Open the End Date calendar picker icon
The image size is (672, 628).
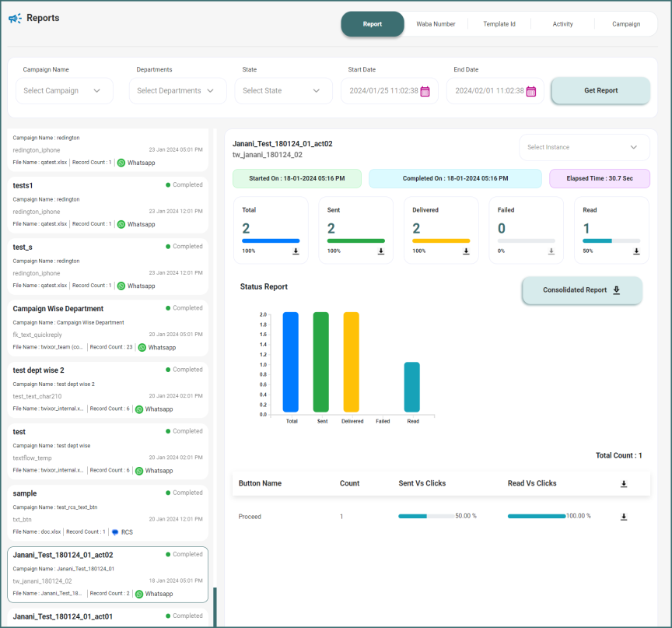531,91
